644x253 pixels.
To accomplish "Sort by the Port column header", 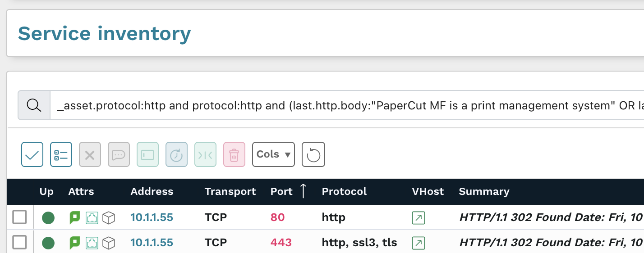I will click(x=282, y=191).
